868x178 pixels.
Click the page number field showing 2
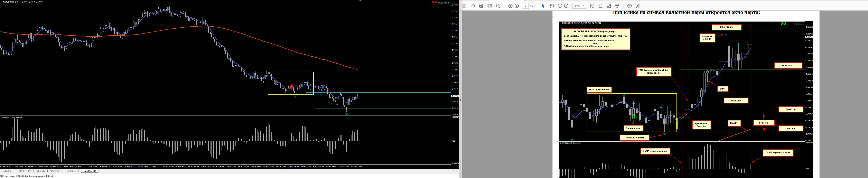click(x=526, y=6)
